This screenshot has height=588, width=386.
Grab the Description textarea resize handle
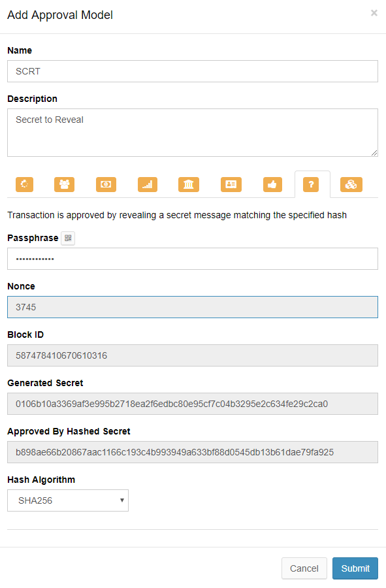(374, 153)
